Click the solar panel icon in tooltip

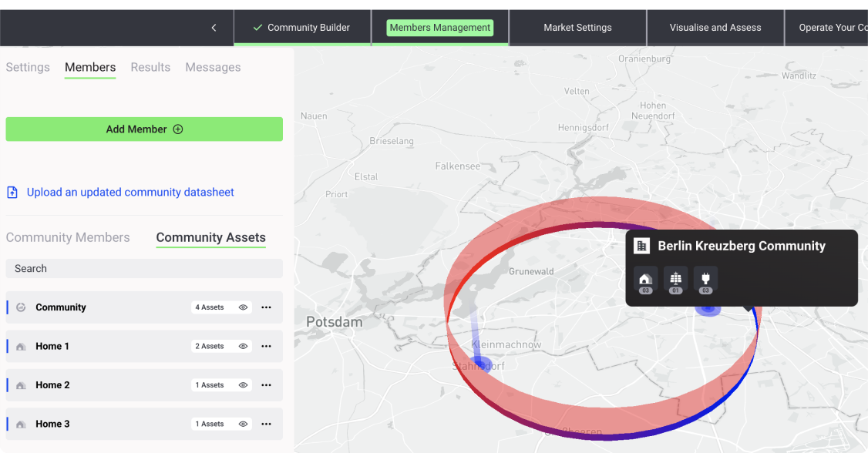point(675,279)
